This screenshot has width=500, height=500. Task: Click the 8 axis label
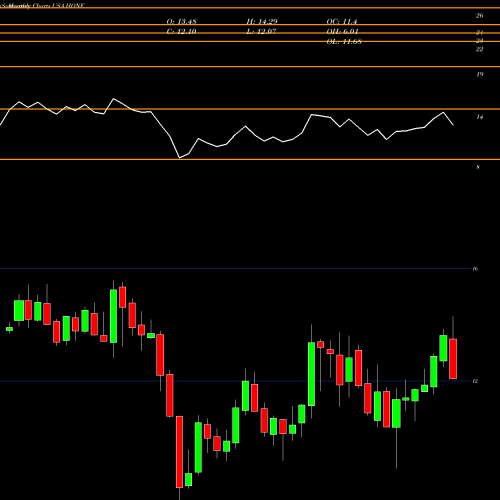pyautogui.click(x=478, y=167)
